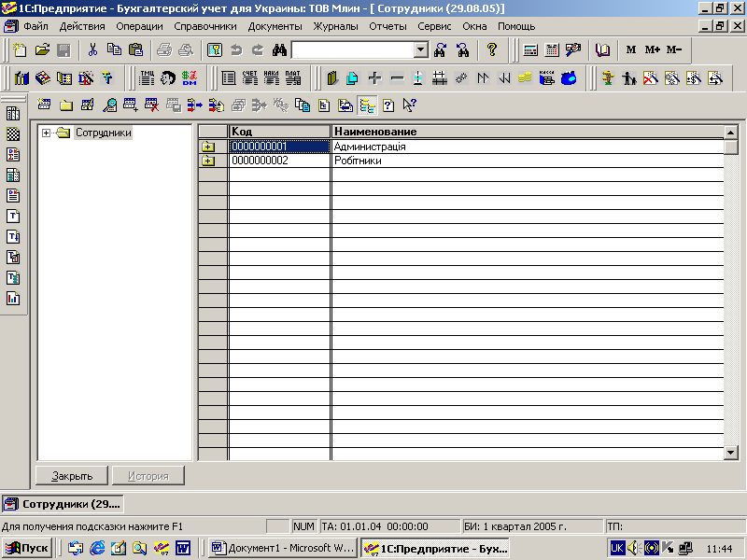Cut selection with the scissors icon
The height and width of the screenshot is (560, 747).
(x=92, y=49)
